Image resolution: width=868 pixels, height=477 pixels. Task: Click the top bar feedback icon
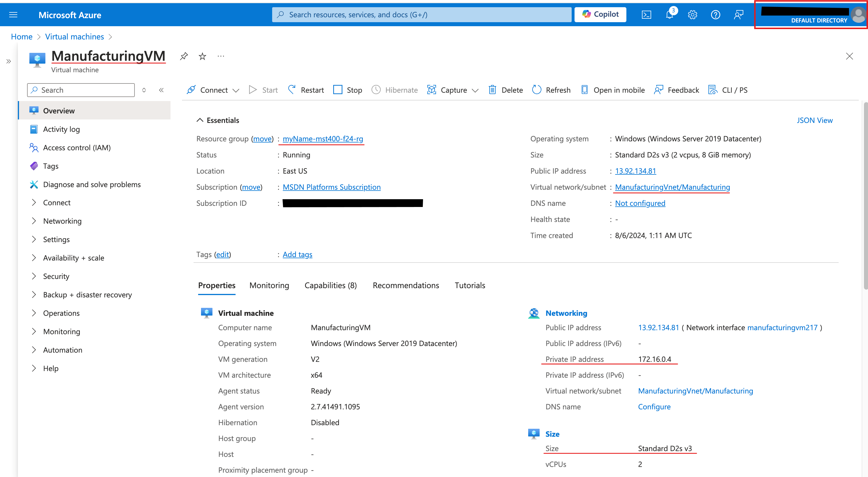click(x=738, y=15)
